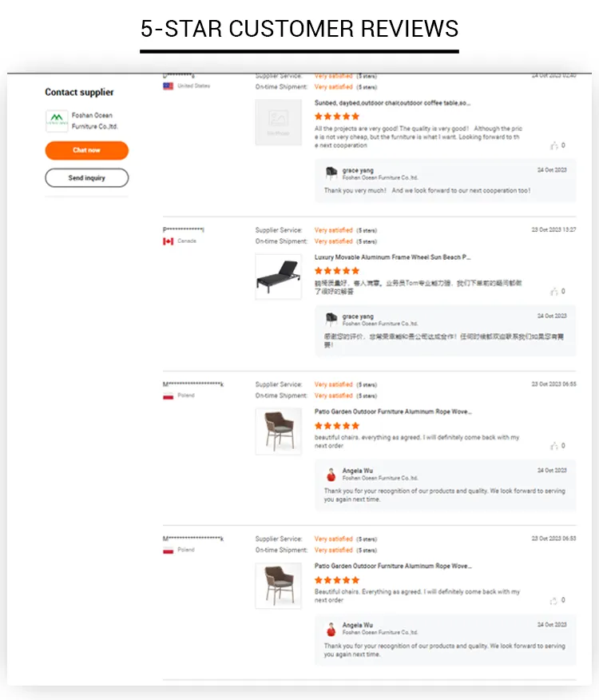
Task: Open the bottom rope woven chair thumbnail
Action: [x=278, y=586]
